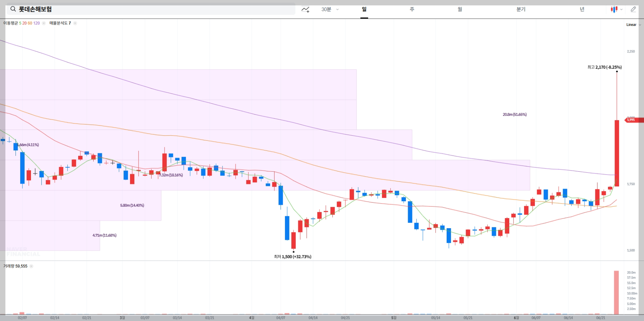Screen dimensions: 644x321
Task: Click the 최고 2,170 (-8.25%) label
Action: click(604, 67)
